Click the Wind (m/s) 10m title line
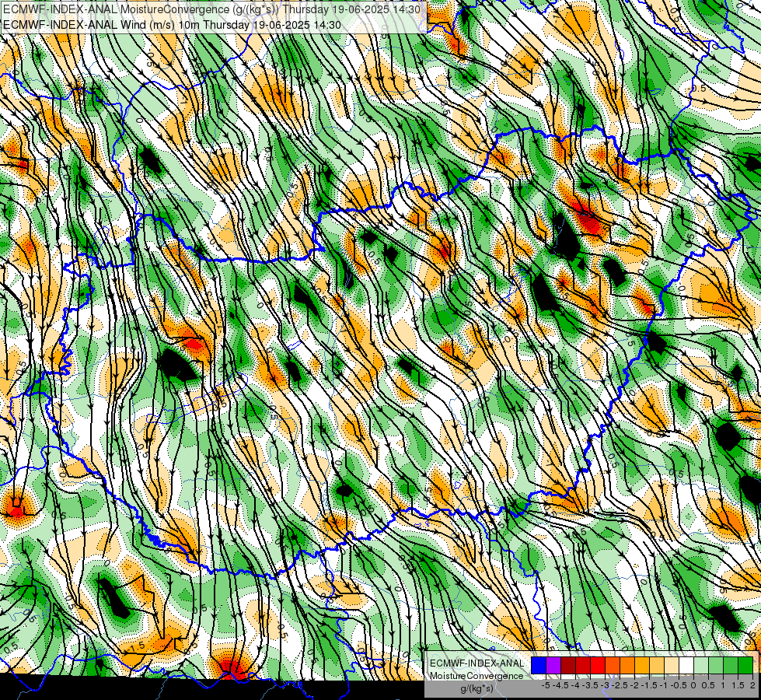Screen dimensions: 761x700 point(172,25)
